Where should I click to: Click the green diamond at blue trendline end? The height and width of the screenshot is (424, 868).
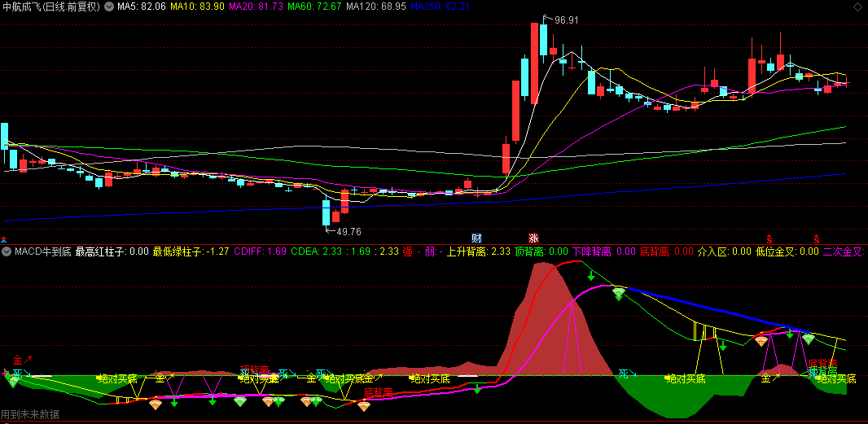(809, 339)
